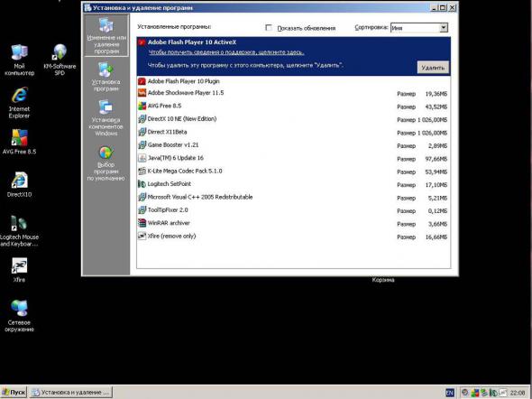Image resolution: width=532 pixels, height=399 pixels.
Task: Click Java(TM) 6 Update 16 icon
Action: point(142,158)
